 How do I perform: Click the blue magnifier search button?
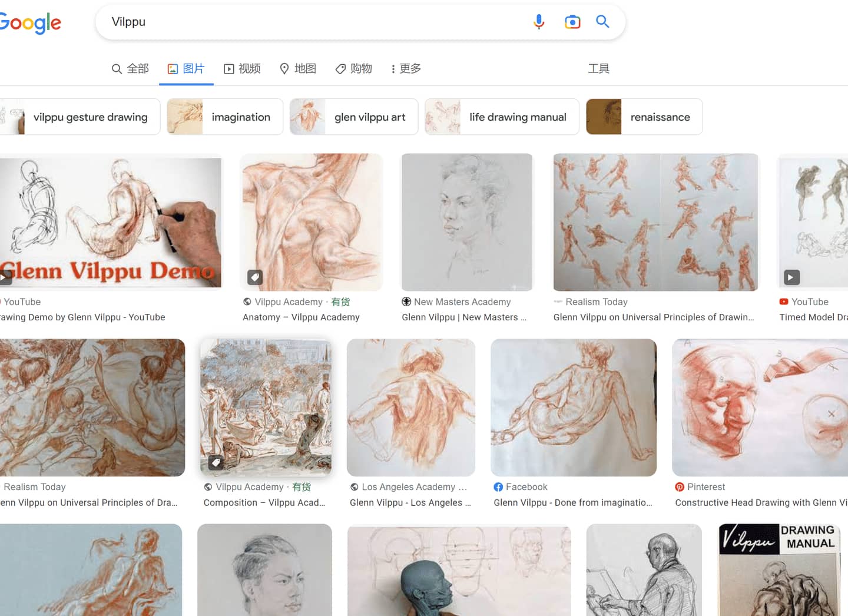602,22
